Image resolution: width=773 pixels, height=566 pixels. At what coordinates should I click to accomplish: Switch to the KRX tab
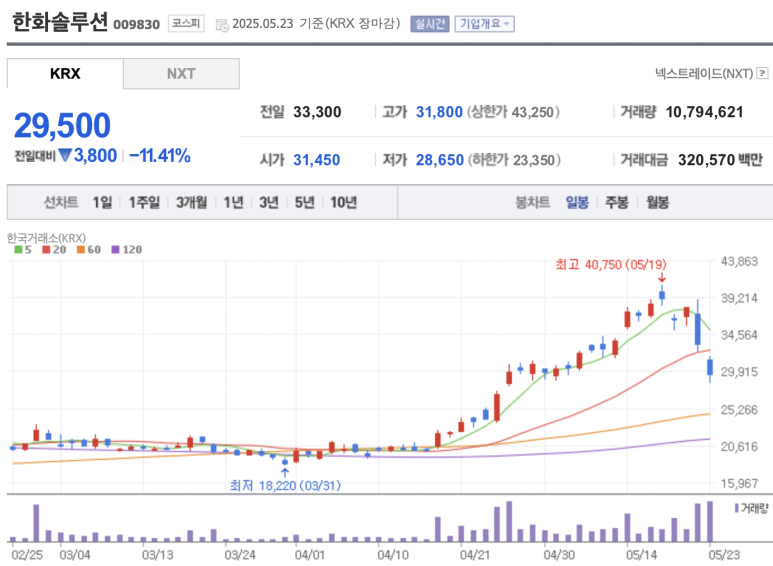65,73
